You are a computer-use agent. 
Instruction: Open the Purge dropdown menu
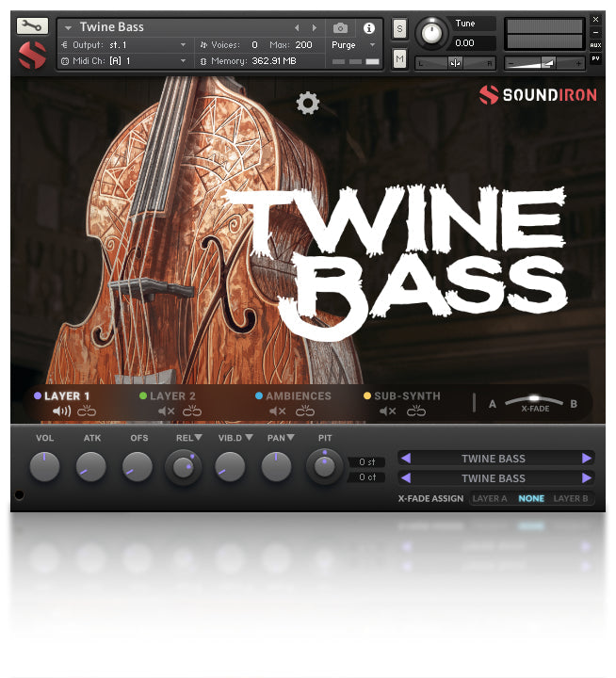click(x=354, y=44)
